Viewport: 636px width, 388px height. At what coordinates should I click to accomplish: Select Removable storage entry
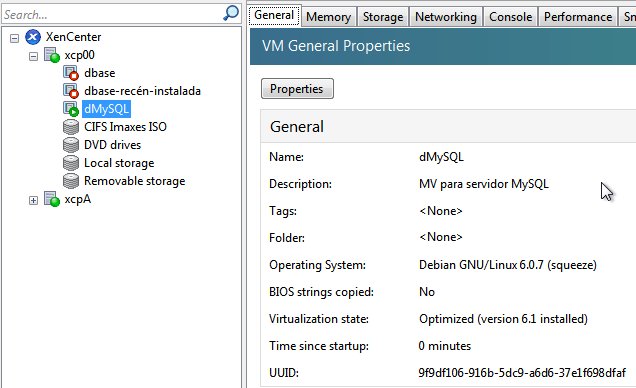click(134, 181)
